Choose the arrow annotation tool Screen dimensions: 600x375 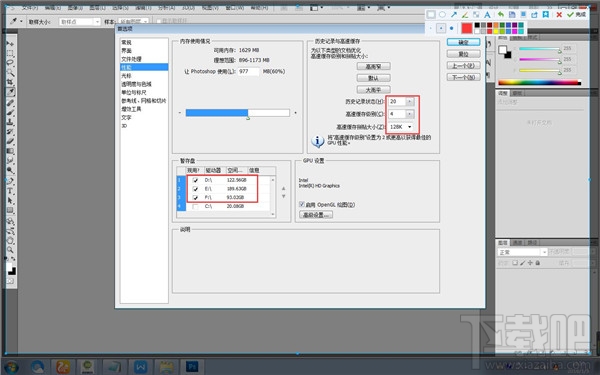(x=453, y=15)
